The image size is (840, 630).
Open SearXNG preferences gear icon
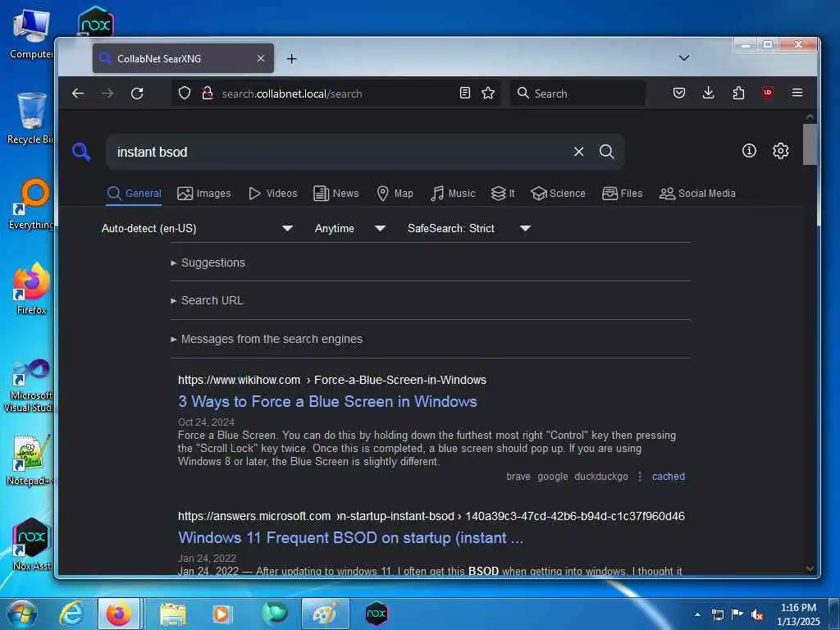(x=781, y=151)
